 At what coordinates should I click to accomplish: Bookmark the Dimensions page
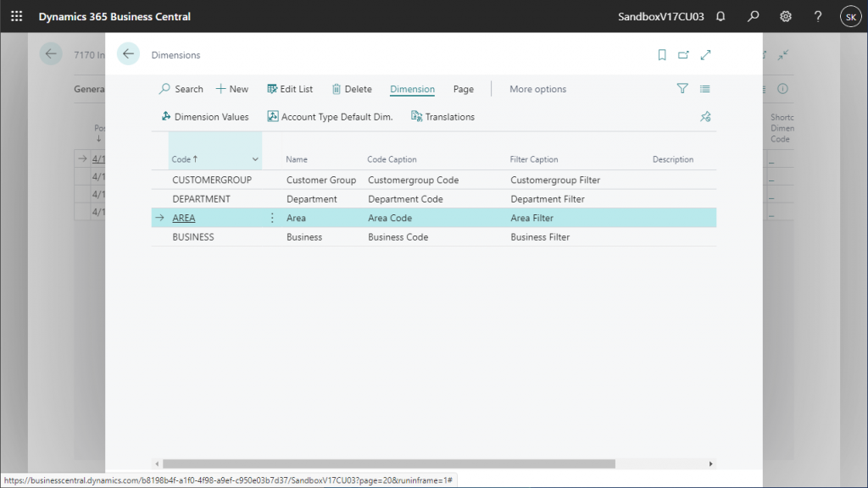point(662,55)
